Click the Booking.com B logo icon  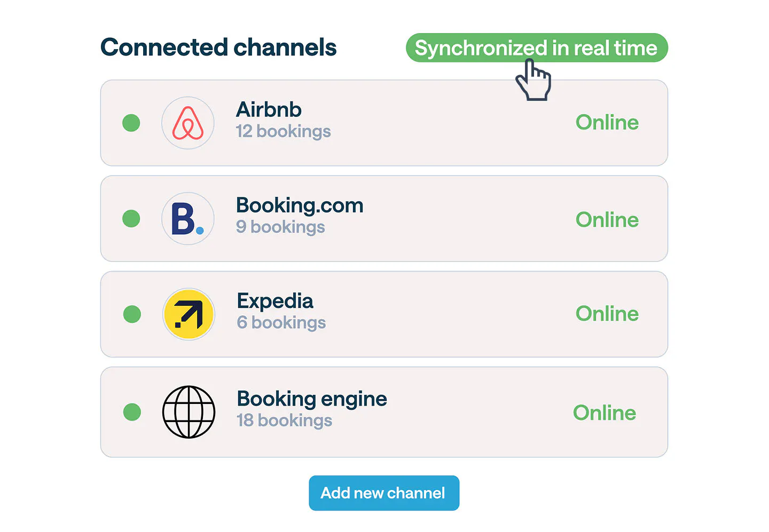coord(188,219)
